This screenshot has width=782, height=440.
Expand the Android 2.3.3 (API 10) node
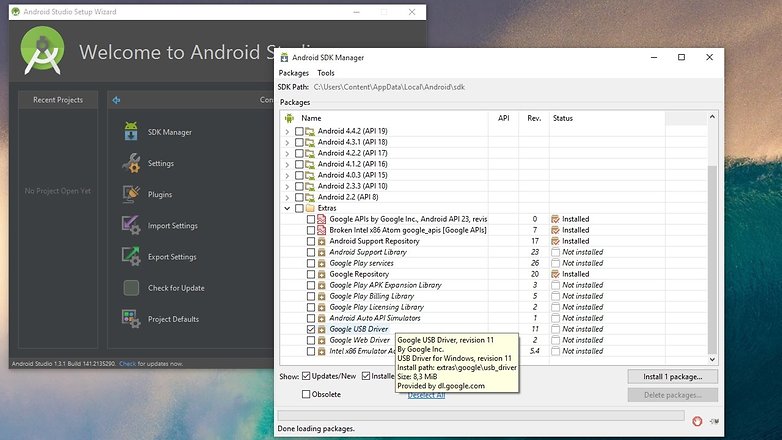point(287,186)
